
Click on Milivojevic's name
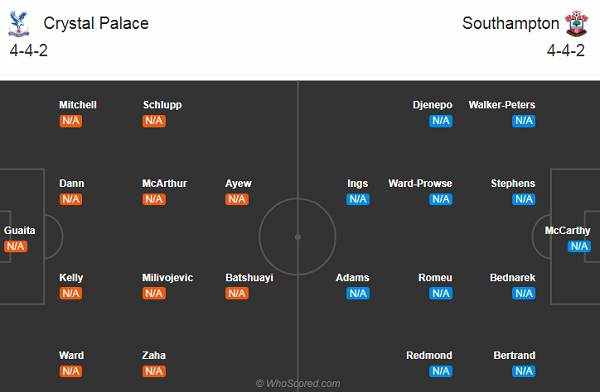coord(168,278)
